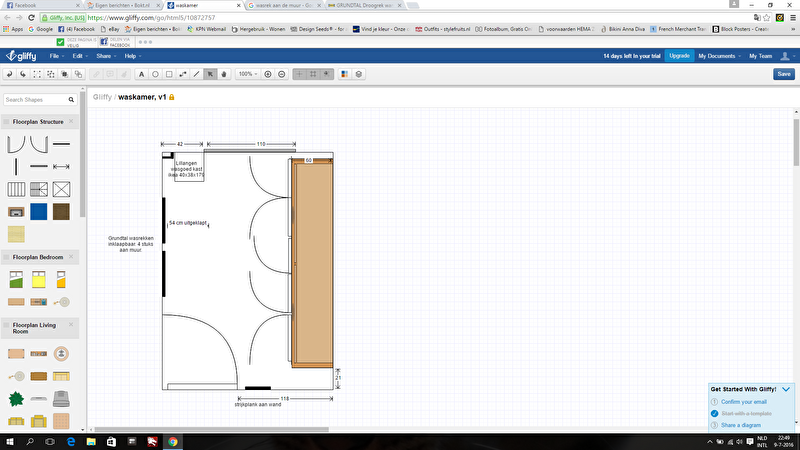Pick the light yellow floor tile shape
The image size is (800, 450).
(16, 234)
